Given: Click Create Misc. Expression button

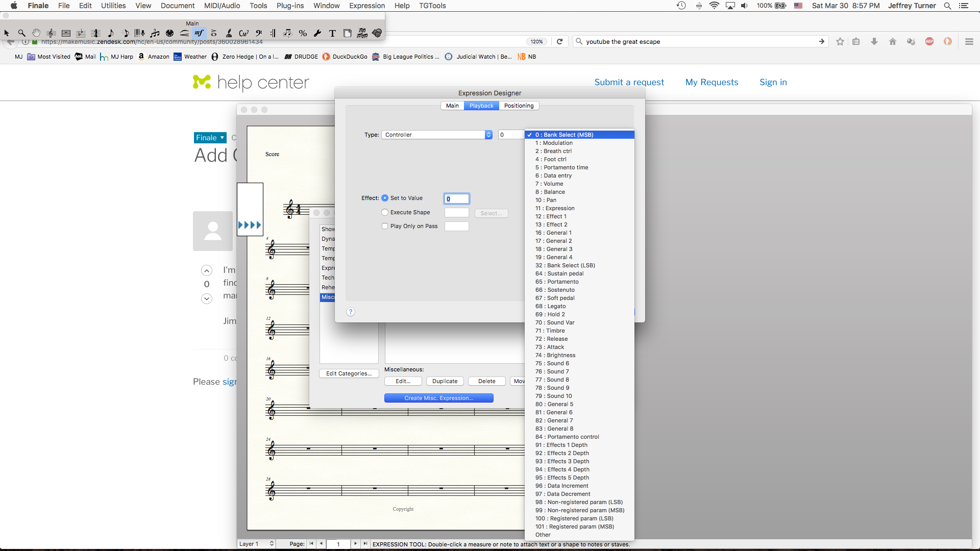Looking at the screenshot, I should [x=438, y=398].
